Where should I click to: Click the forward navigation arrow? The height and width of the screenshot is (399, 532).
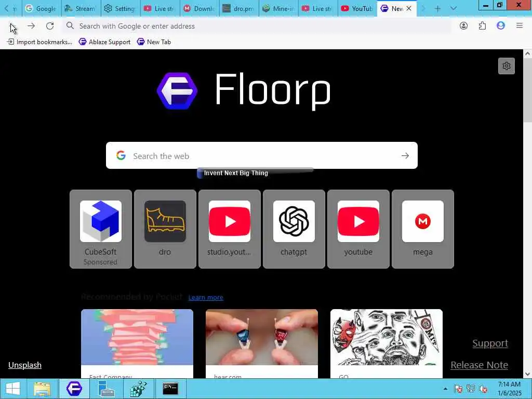[x=31, y=26]
